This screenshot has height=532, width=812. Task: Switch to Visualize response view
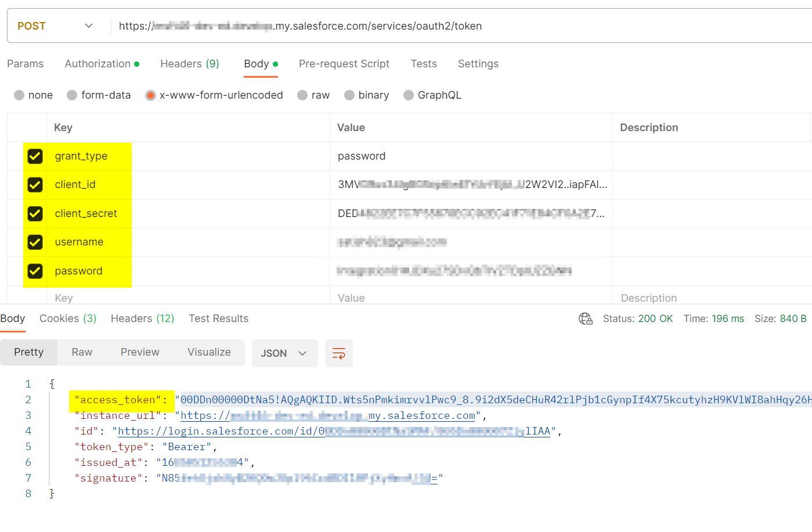click(209, 352)
